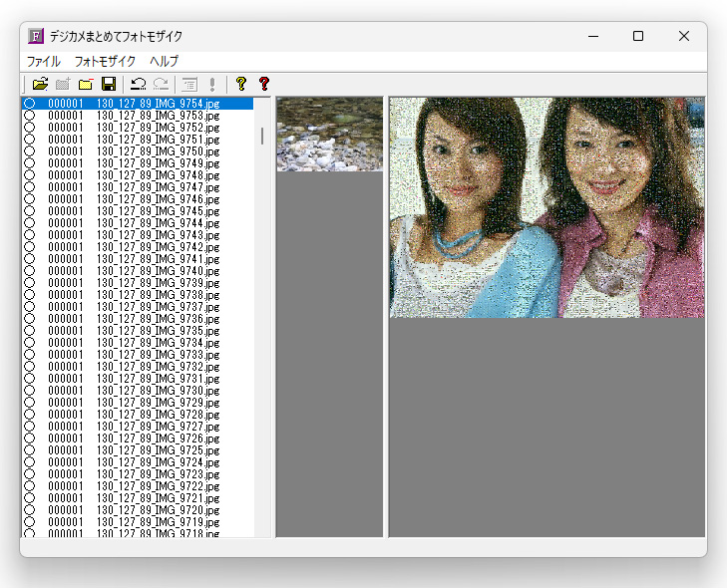Click the photo mosaic image of two women
Screen dimensions: 727x588
[x=546, y=207]
